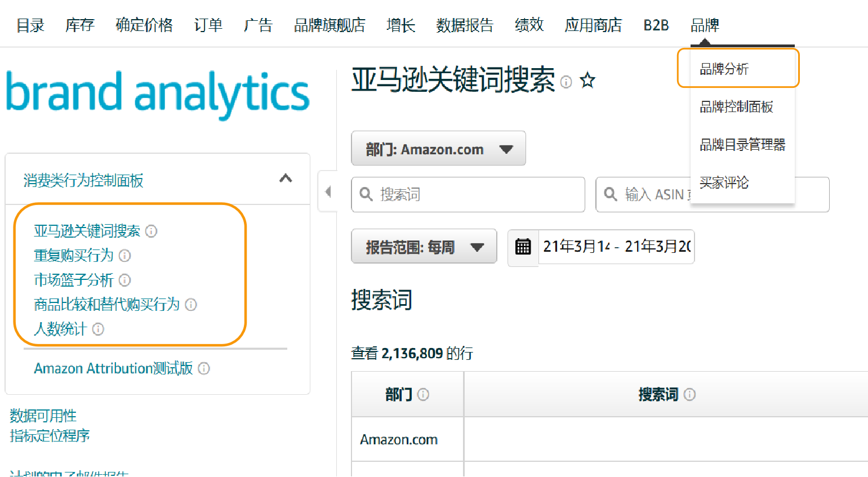Click the favorite star next to 亚马逊关键词搜索 title

pos(587,81)
